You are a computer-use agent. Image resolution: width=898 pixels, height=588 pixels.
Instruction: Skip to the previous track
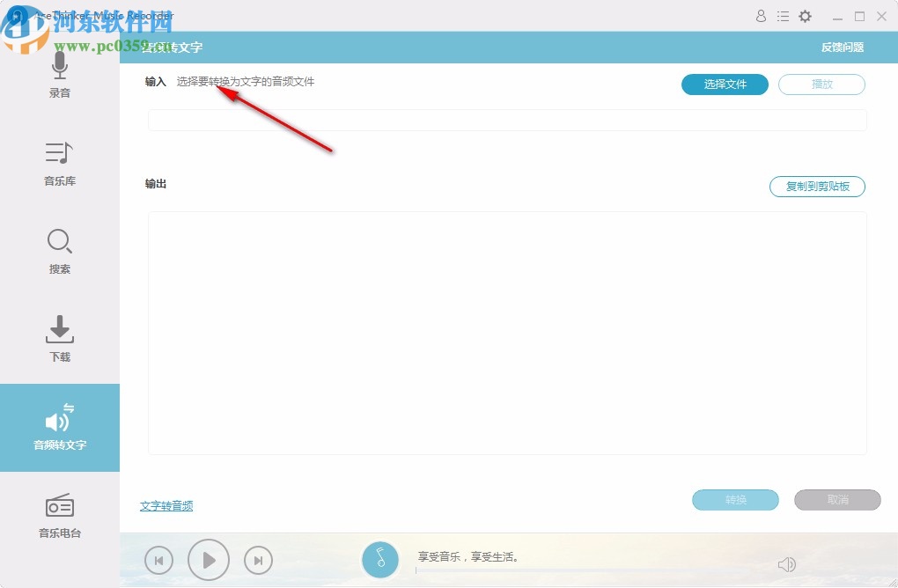(158, 559)
